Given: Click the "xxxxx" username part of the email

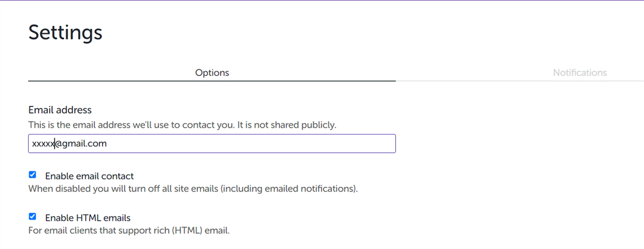Looking at the screenshot, I should pyautogui.click(x=43, y=144).
